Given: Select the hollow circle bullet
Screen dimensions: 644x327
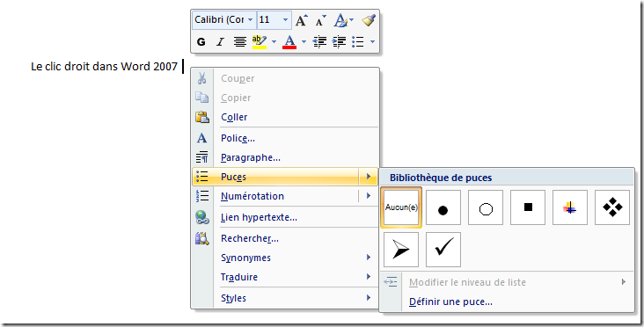Looking at the screenshot, I should pyautogui.click(x=486, y=207).
